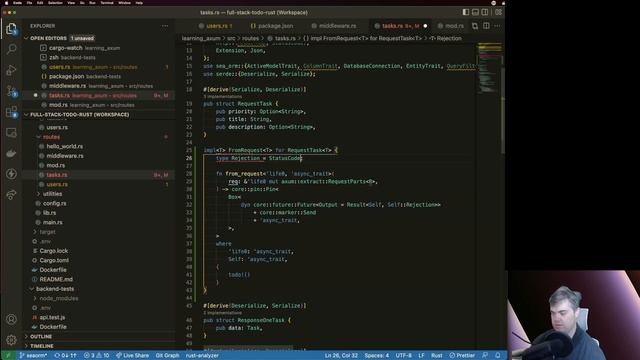Click the Ln 26 cursor position indicator
Screen dimensions: 640x360
(x=341, y=356)
